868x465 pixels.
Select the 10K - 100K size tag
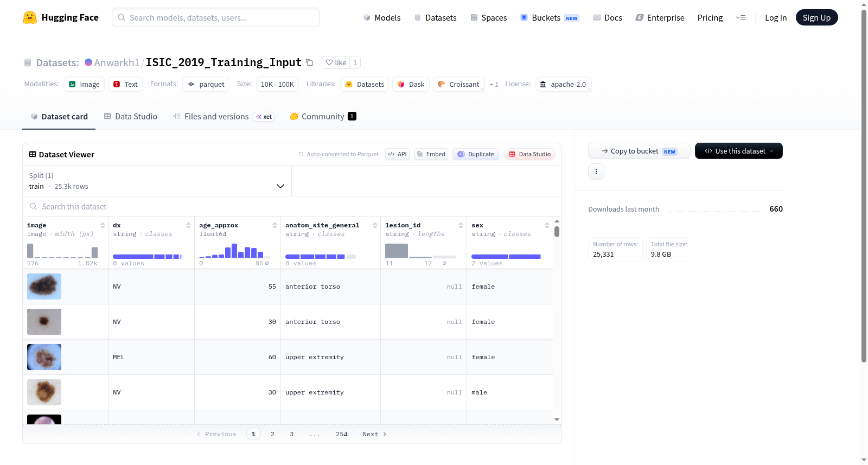277,84
